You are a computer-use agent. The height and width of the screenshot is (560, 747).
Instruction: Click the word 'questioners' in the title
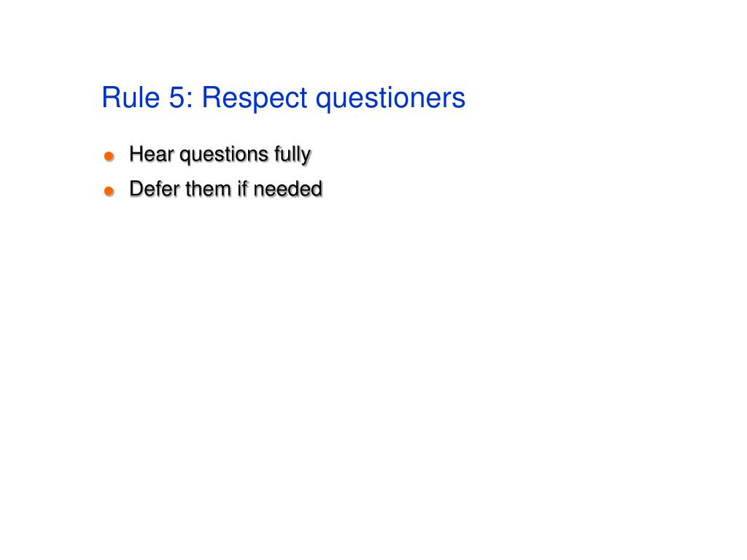click(x=391, y=98)
